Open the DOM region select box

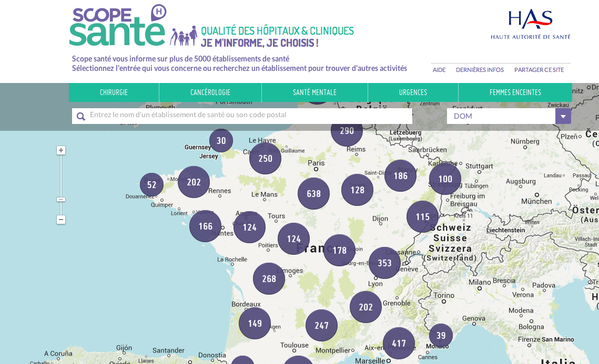click(x=501, y=116)
